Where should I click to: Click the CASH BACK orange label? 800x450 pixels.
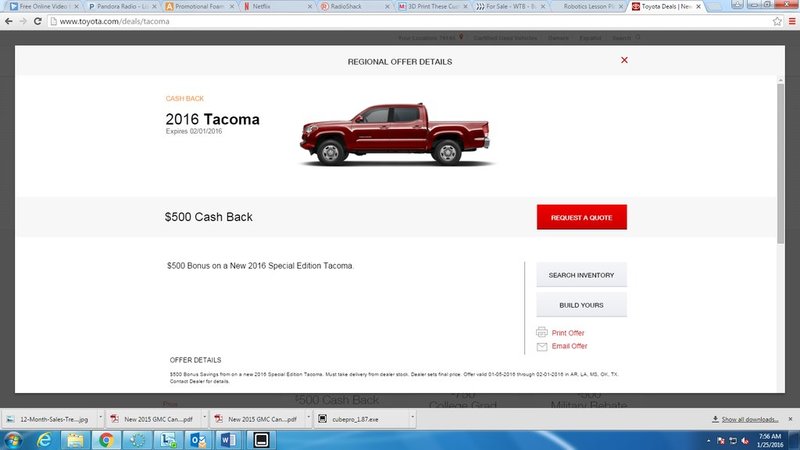185,98
